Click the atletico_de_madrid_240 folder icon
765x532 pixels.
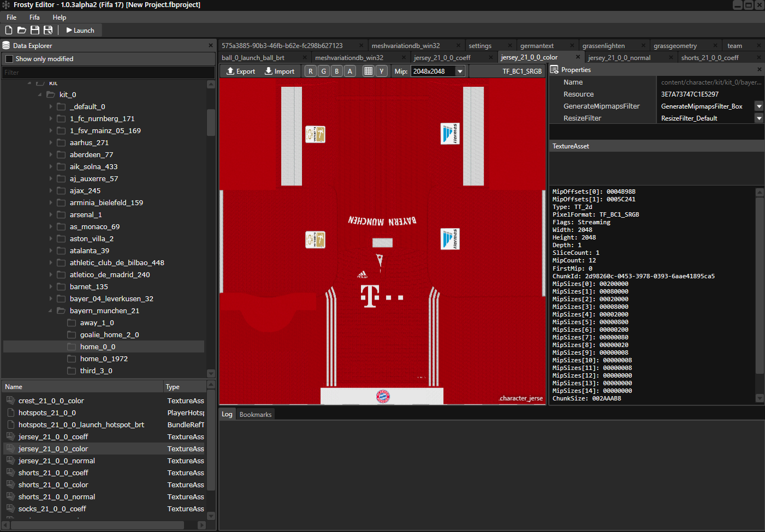coord(61,274)
